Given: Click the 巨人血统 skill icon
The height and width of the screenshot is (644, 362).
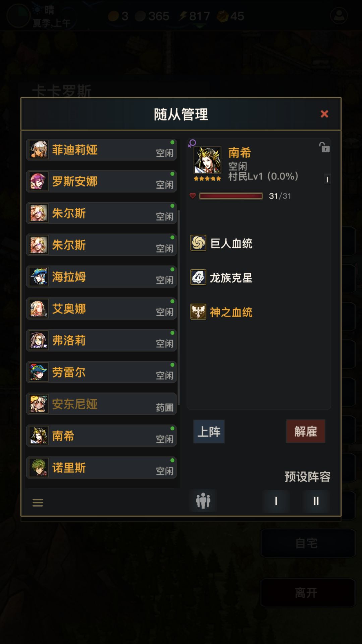Looking at the screenshot, I should point(198,243).
